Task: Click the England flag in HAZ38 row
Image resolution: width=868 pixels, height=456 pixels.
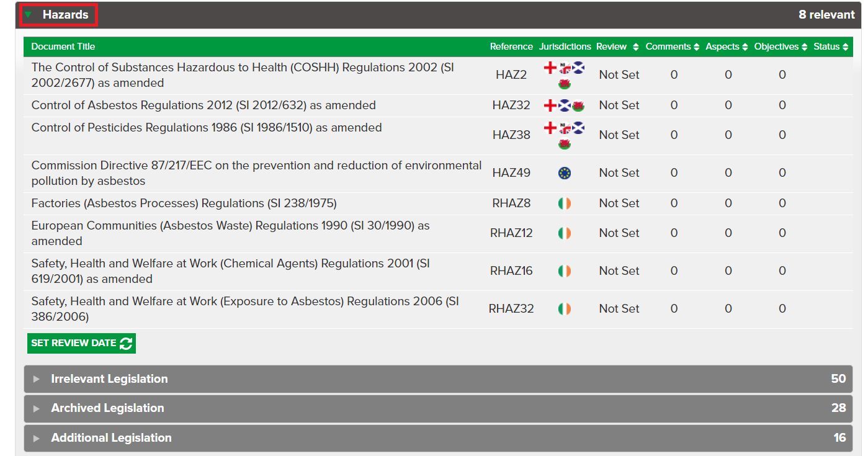Action: [550, 128]
